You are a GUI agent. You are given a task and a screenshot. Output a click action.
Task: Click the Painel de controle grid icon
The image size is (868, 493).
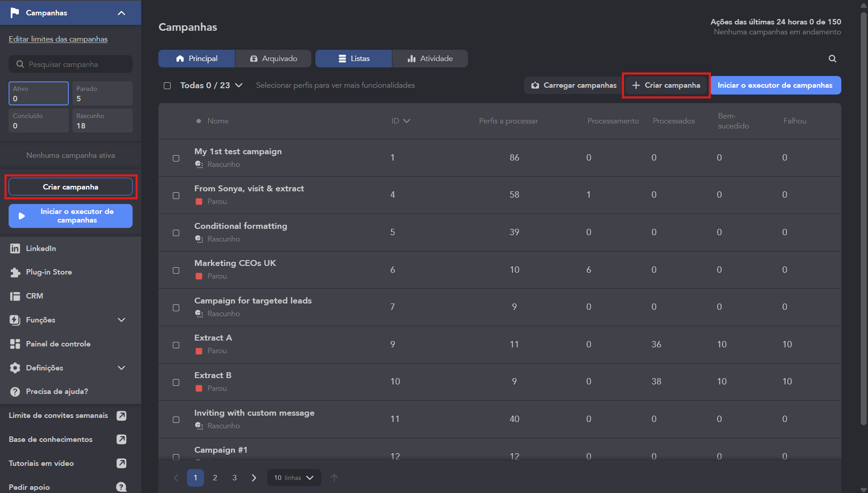pyautogui.click(x=15, y=344)
